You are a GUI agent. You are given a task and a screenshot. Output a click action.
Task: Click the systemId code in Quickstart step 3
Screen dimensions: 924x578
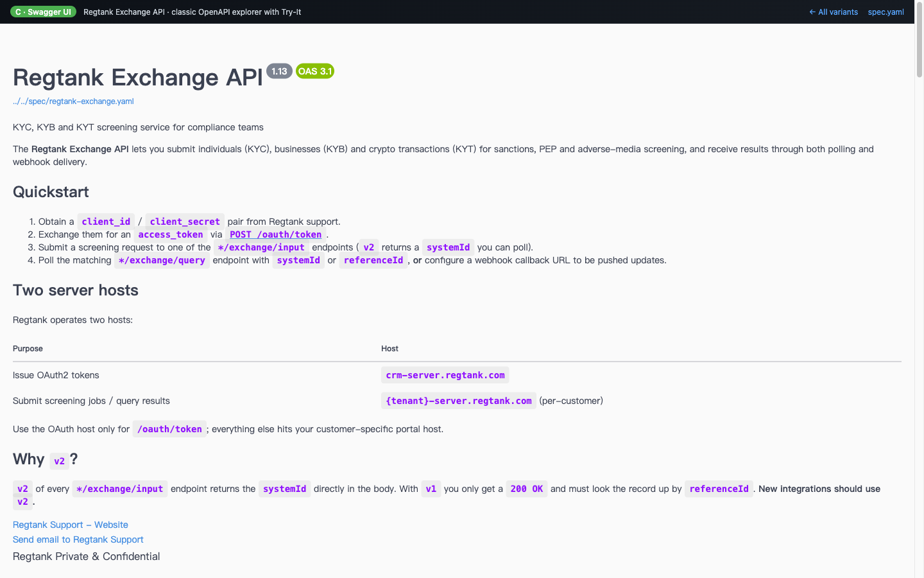point(449,247)
